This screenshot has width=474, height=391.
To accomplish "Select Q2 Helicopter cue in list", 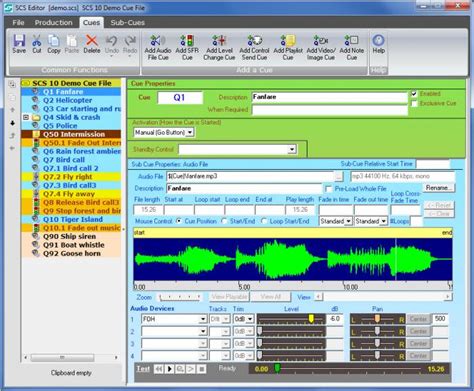I will [68, 100].
